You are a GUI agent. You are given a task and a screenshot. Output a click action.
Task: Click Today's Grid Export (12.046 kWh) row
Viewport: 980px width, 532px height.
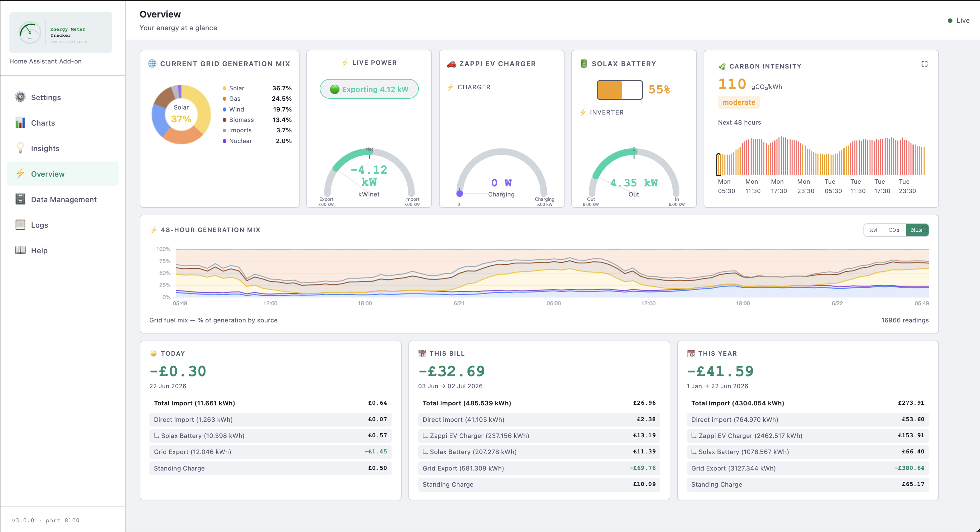pyautogui.click(x=270, y=452)
